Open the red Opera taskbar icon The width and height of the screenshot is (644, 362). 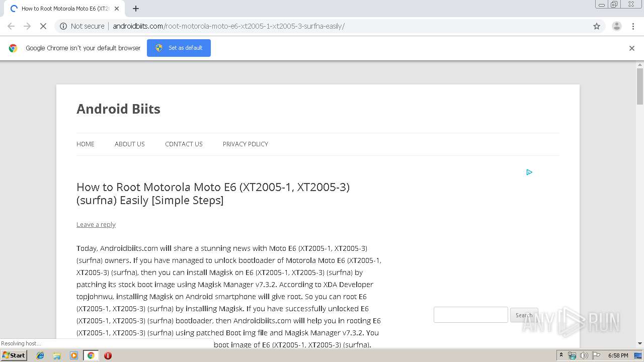click(x=108, y=355)
